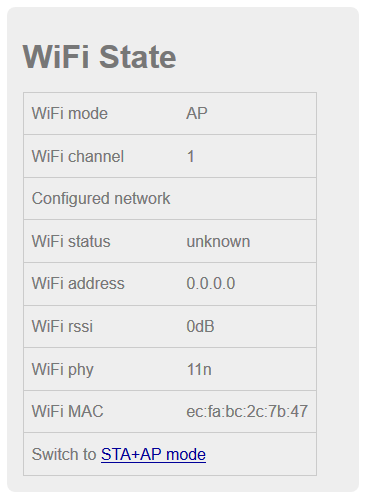The image size is (366, 501).
Task: Click the WiFi channel value 1
Action: [x=191, y=156]
